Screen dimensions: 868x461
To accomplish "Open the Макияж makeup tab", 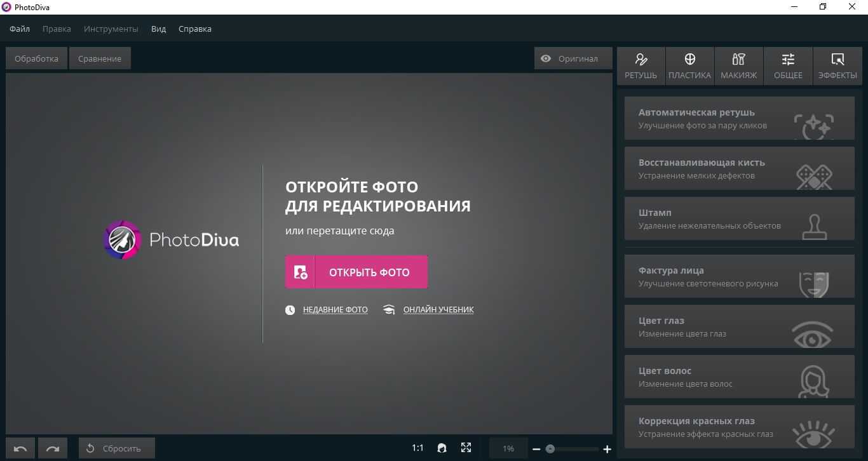I will (738, 66).
